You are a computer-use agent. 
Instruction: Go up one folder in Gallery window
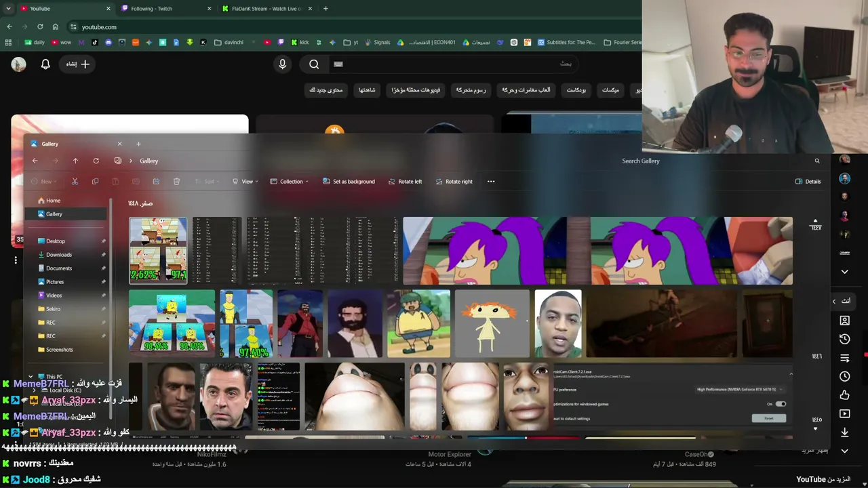point(75,161)
